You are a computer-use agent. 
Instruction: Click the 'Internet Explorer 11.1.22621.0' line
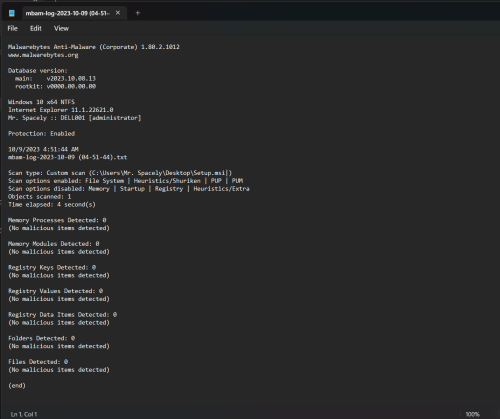tap(61, 110)
